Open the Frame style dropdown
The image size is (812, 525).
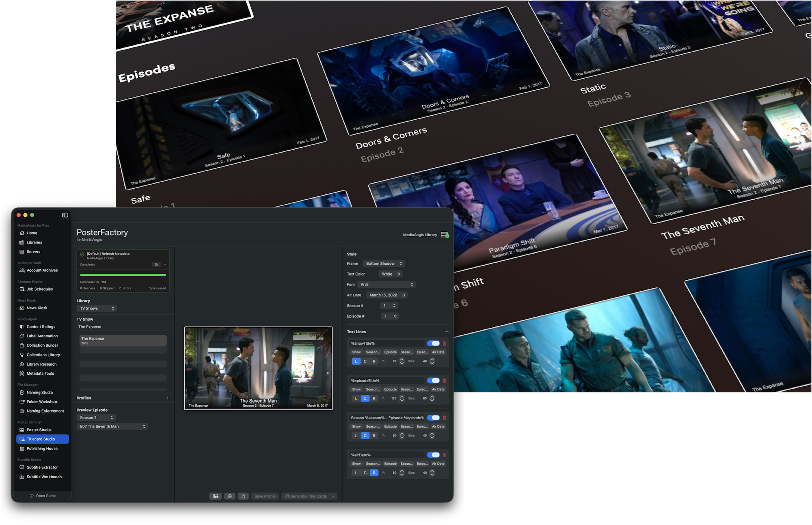(384, 264)
